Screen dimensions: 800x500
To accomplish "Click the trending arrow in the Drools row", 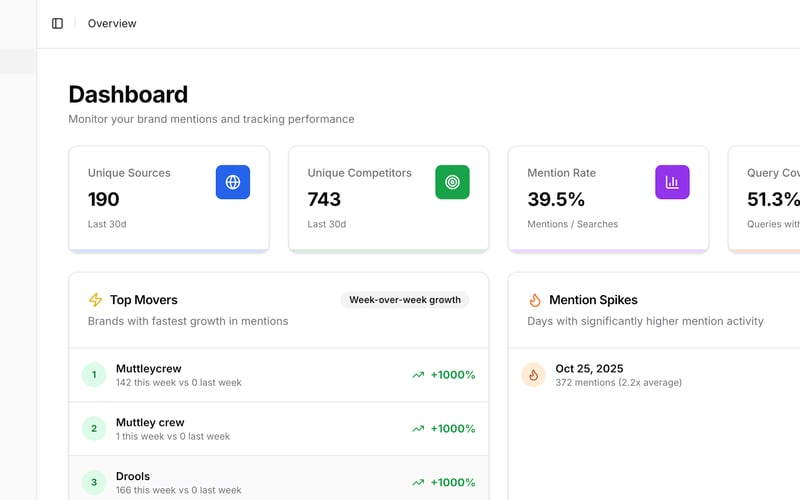I will click(x=418, y=482).
